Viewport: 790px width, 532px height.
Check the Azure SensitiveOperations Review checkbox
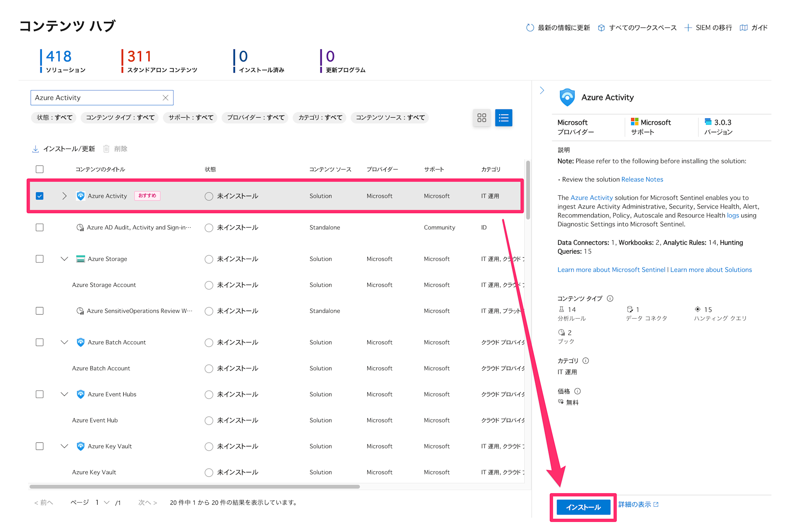(x=39, y=311)
